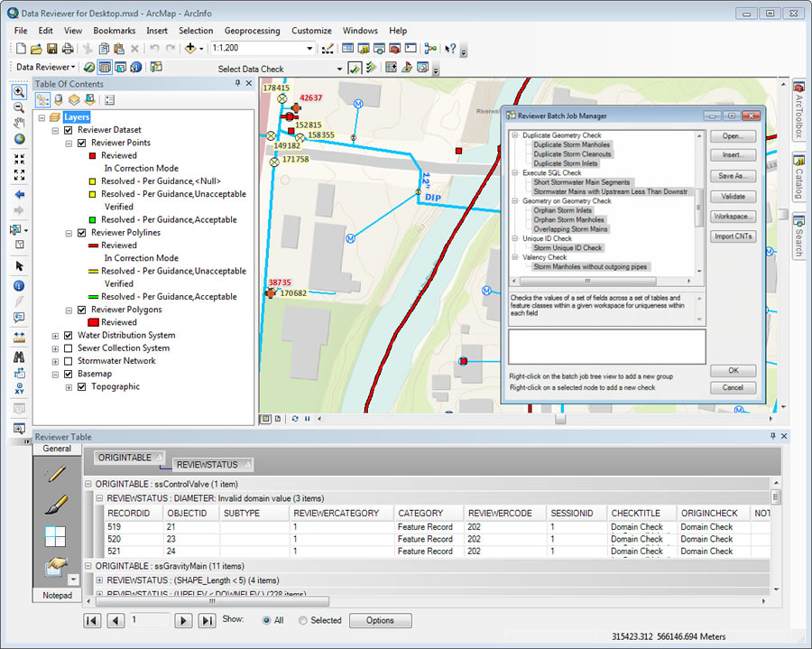Select the Zoom In tool
Screen dimensions: 812x649
coord(19,91)
